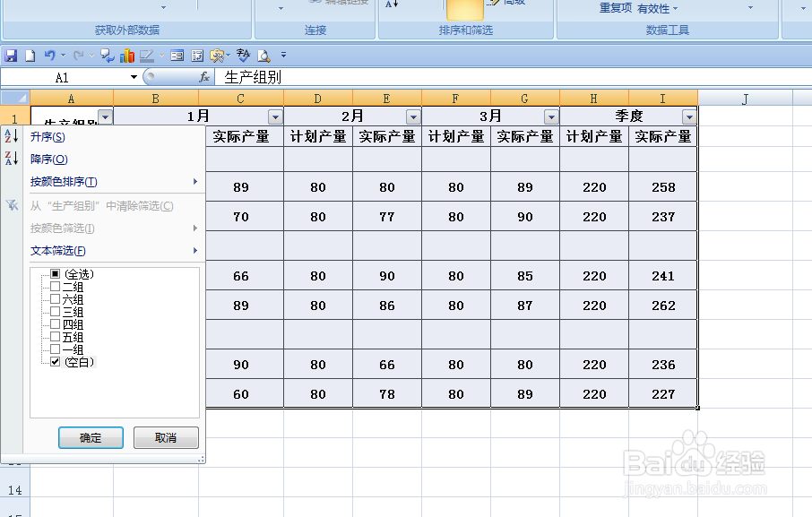This screenshot has height=517, width=812.
Task: Save the workbook with the floppy icon
Action: [x=11, y=56]
